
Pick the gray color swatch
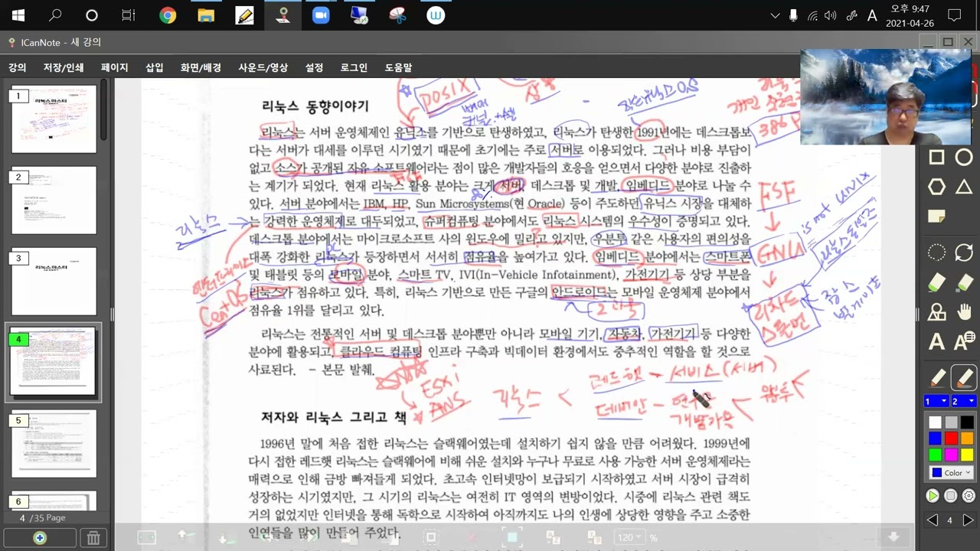[951, 422]
